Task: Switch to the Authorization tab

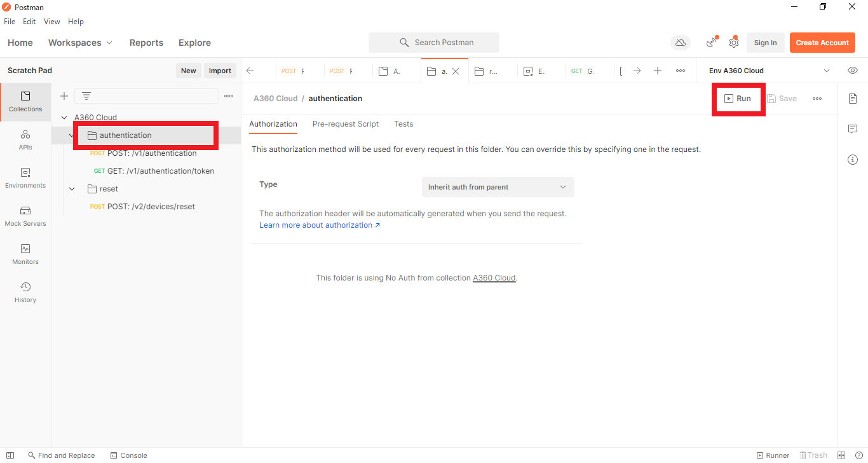Action: [x=273, y=124]
